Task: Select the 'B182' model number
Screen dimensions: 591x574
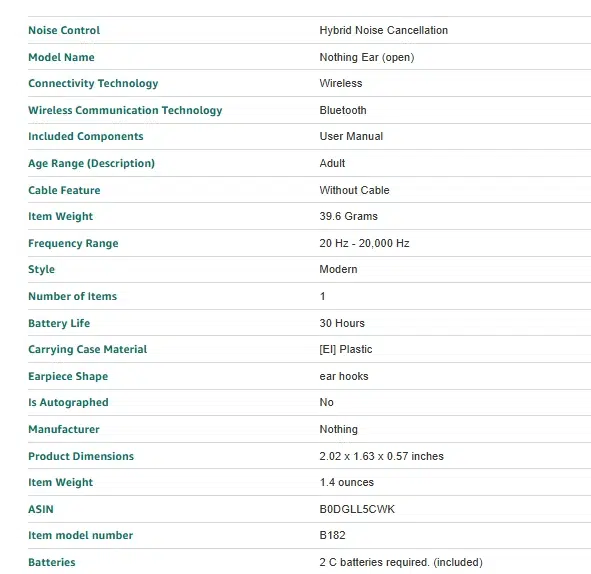Action: coord(332,536)
